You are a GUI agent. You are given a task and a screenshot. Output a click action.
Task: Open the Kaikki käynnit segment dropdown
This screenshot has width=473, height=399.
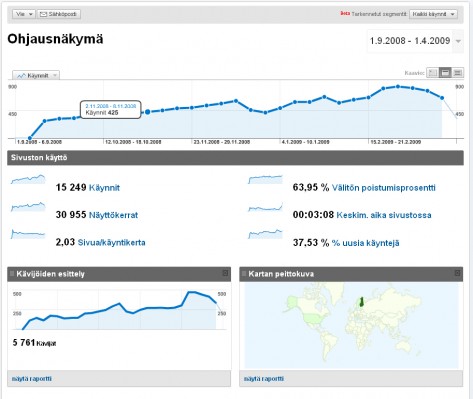(433, 14)
